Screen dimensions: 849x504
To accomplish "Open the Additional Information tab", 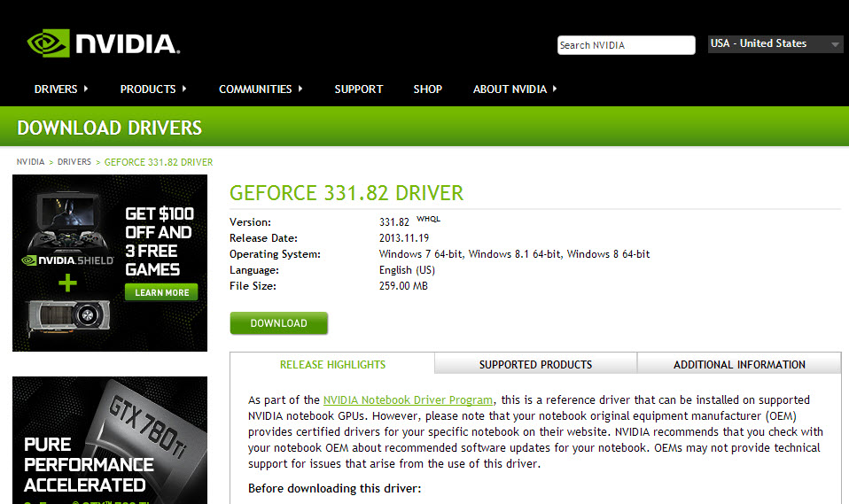I will (x=739, y=364).
